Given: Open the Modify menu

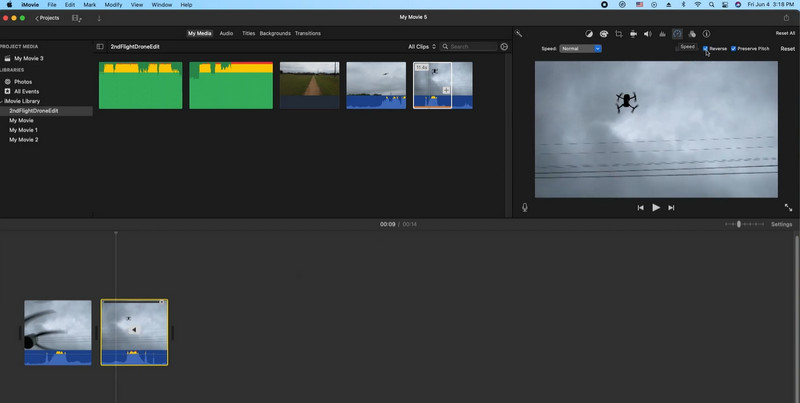Looking at the screenshot, I should (x=113, y=5).
